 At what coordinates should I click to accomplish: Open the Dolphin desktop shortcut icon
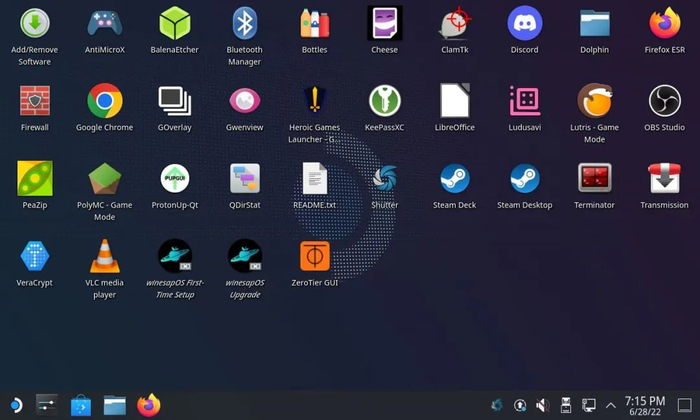coord(595,23)
